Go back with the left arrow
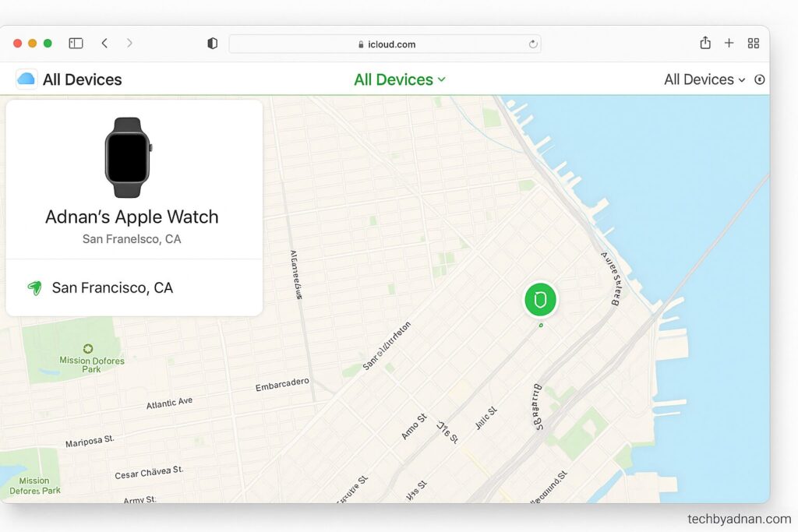The width and height of the screenshot is (798, 532). pos(105,44)
